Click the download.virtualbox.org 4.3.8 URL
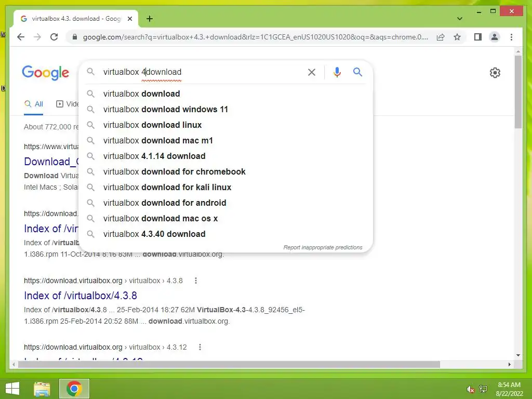Image resolution: width=532 pixels, height=399 pixels. coord(103,281)
